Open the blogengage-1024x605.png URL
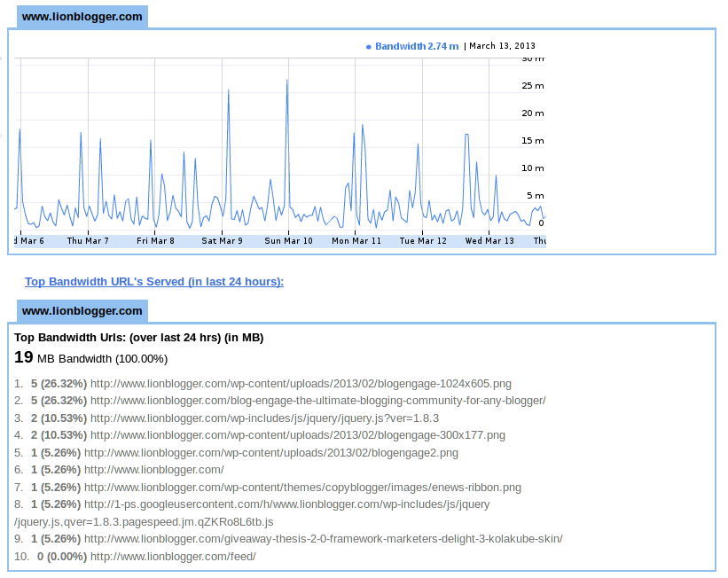The width and height of the screenshot is (728, 578). (301, 384)
